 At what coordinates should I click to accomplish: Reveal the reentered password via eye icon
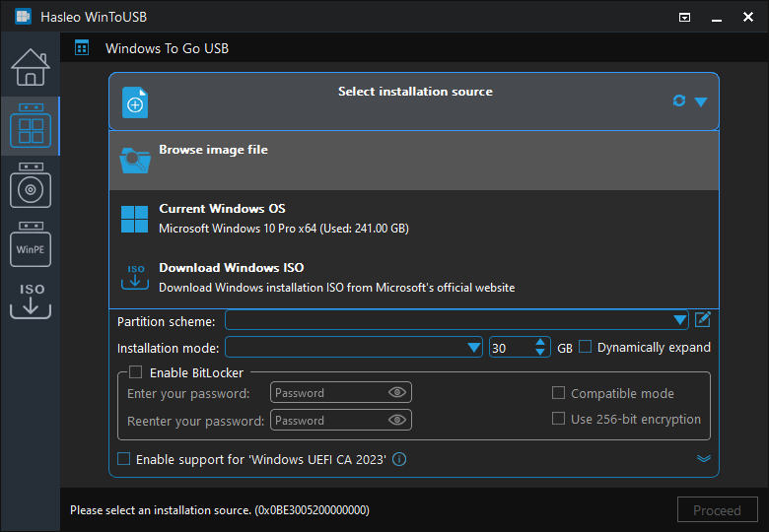pyautogui.click(x=396, y=420)
